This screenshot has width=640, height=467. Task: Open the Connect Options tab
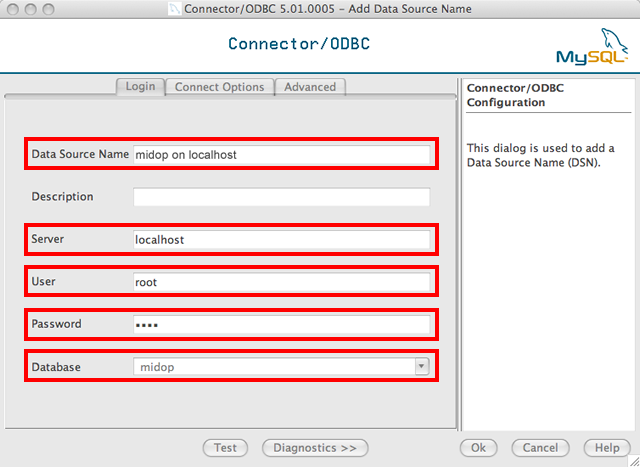click(x=220, y=87)
